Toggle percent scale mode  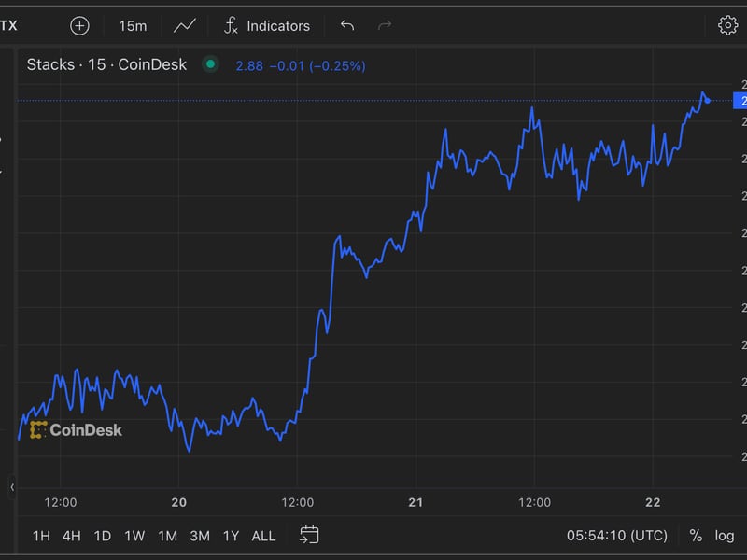pyautogui.click(x=696, y=535)
